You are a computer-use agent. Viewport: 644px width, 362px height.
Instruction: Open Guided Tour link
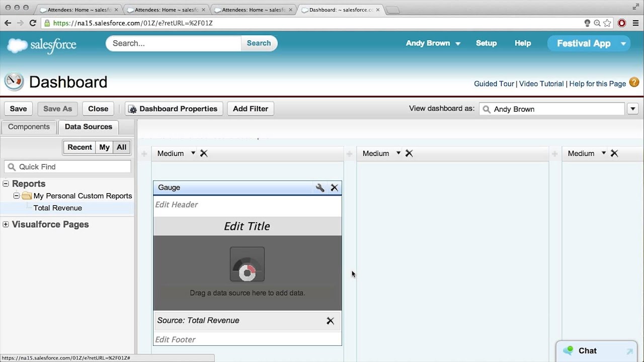click(x=494, y=84)
